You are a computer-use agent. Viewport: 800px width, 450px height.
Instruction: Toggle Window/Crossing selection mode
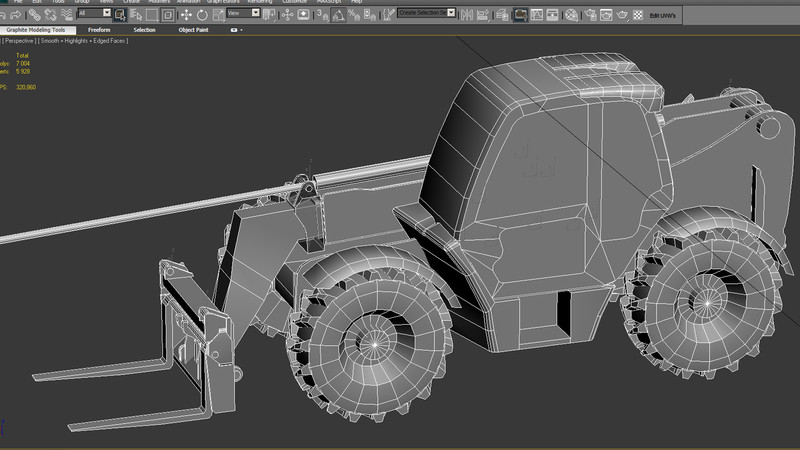(168, 15)
